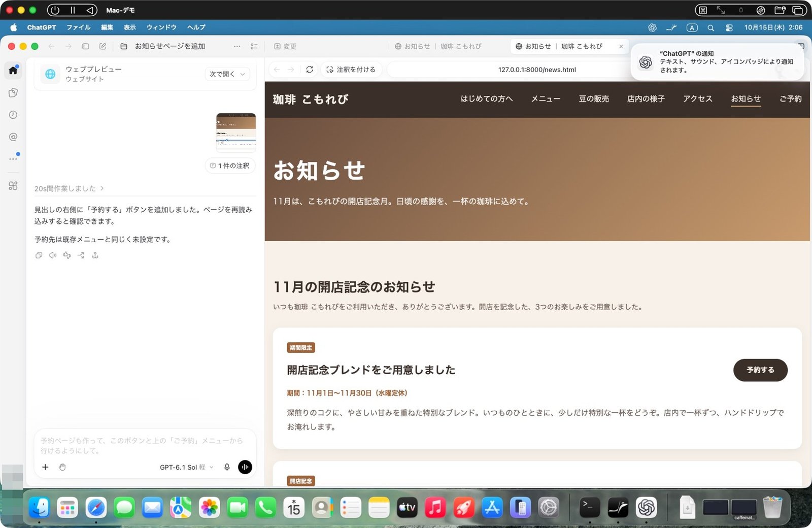Open the home icon in ChatGPT sidebar
The image size is (812, 528).
pyautogui.click(x=13, y=70)
